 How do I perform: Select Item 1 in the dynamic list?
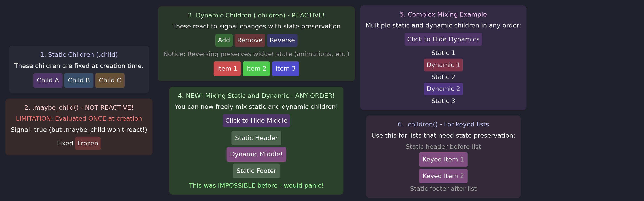(227, 68)
